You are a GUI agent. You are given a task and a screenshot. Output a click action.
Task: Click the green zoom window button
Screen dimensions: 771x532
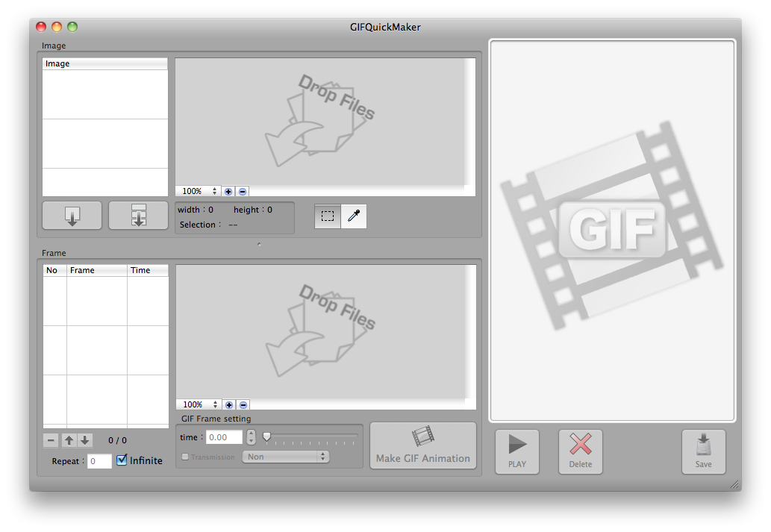point(72,27)
